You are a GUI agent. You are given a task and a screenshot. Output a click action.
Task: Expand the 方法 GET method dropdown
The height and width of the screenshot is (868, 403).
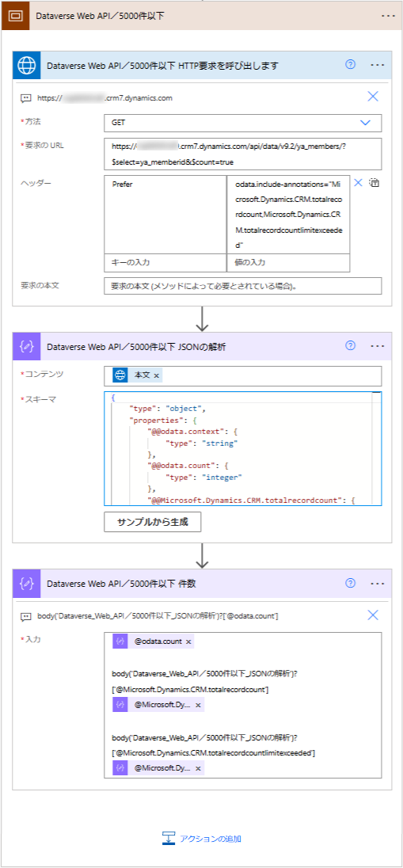(365, 122)
